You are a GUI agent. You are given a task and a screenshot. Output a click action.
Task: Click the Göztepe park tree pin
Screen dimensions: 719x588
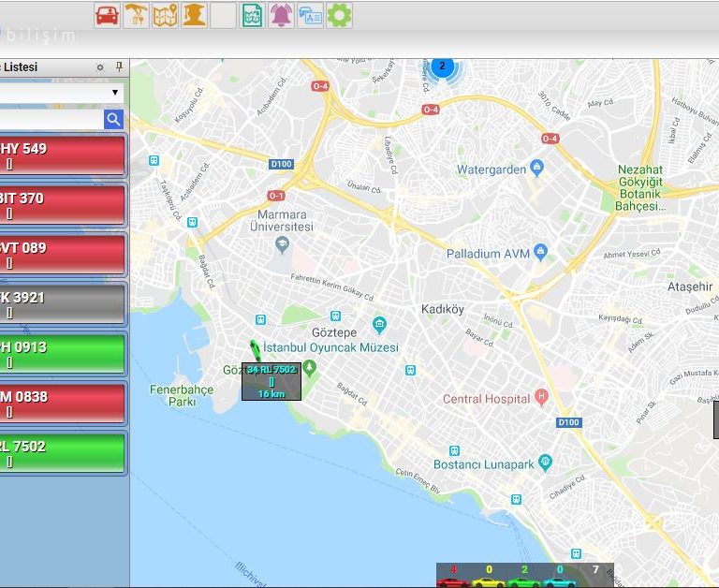click(x=310, y=368)
